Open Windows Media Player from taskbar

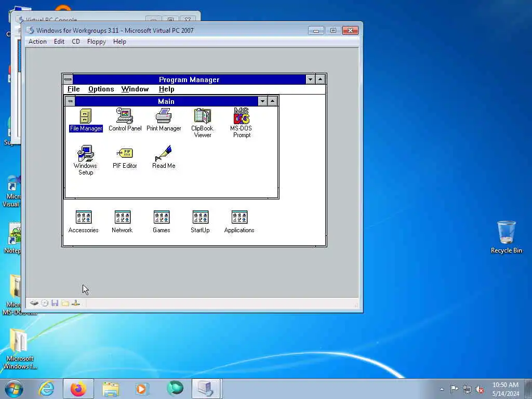pyautogui.click(x=141, y=389)
